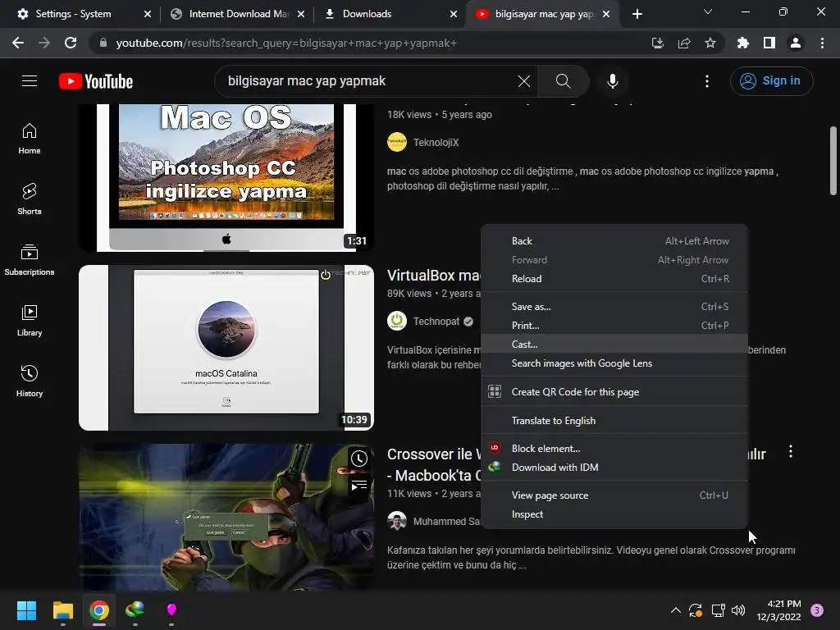Click the Technopat channel avatar
The image size is (840, 630).
point(396,321)
